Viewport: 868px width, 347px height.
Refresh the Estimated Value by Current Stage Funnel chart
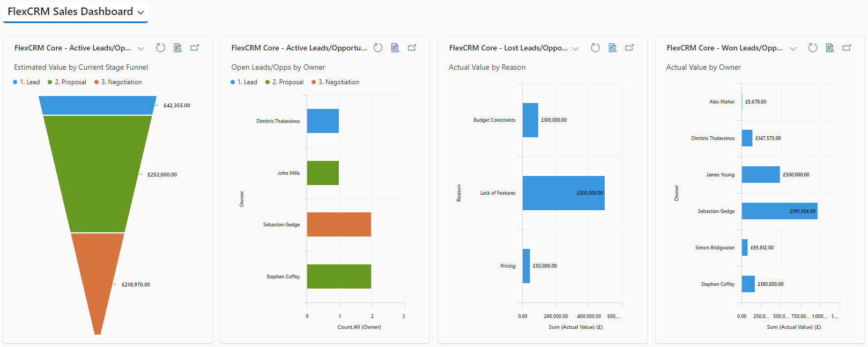(160, 48)
